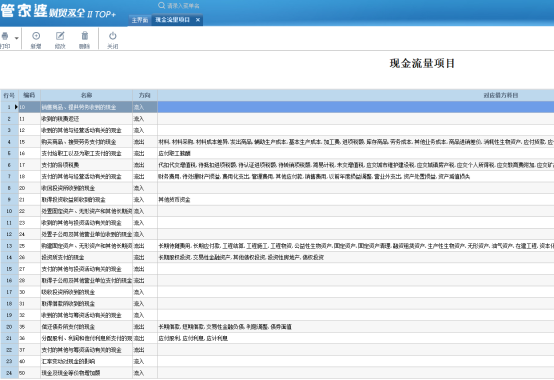Click code cell 11

(x=29, y=119)
